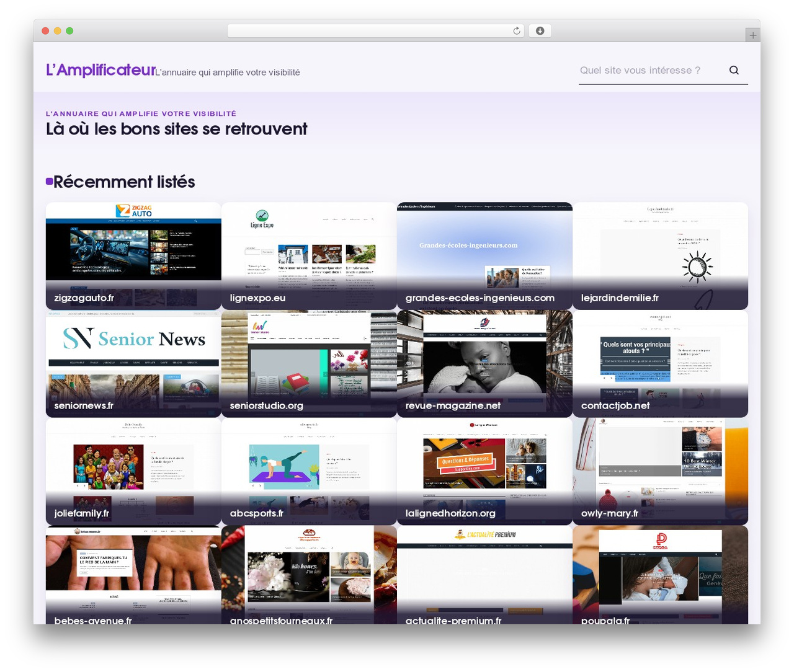Viewport: 794px width, 672px height.
Task: Click the 'Là où les bons sites se retrouvent' headline
Action: point(176,129)
